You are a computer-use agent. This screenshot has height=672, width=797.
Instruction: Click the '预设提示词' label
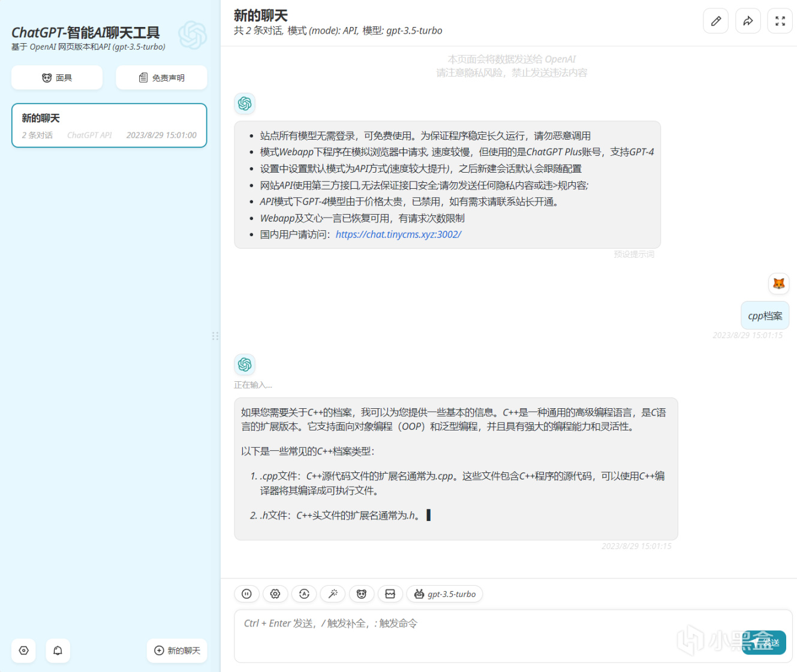pyautogui.click(x=634, y=254)
